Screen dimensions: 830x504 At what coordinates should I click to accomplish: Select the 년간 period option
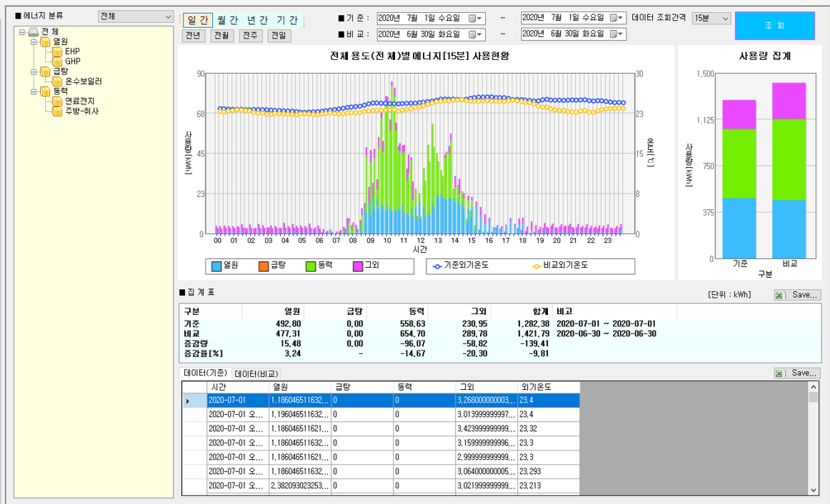point(258,21)
